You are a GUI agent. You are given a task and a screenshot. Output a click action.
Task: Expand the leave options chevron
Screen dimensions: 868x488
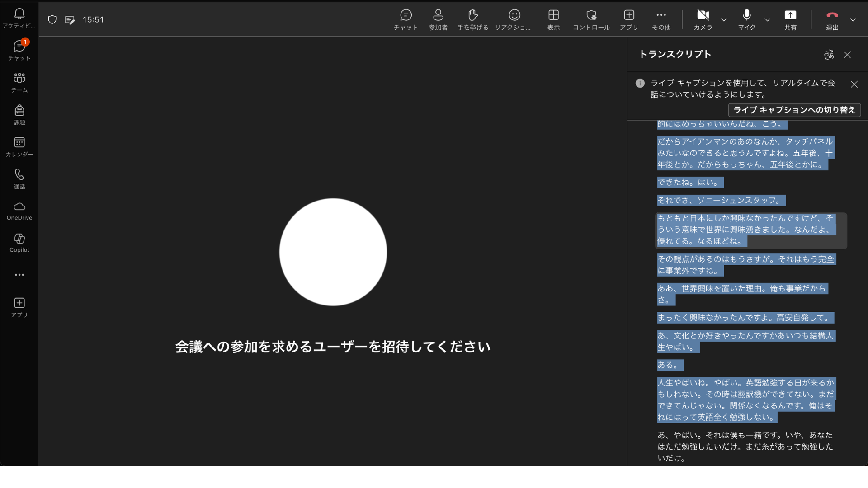(853, 20)
